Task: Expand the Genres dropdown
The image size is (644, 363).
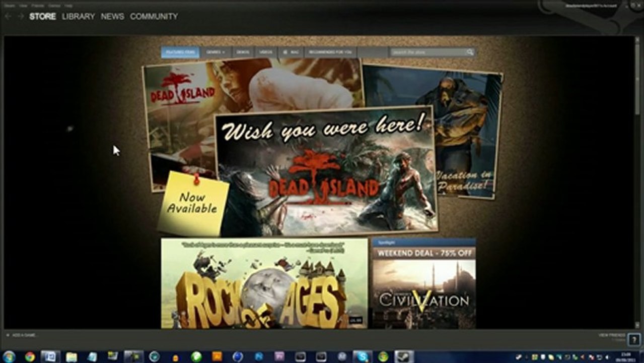Action: click(x=216, y=52)
